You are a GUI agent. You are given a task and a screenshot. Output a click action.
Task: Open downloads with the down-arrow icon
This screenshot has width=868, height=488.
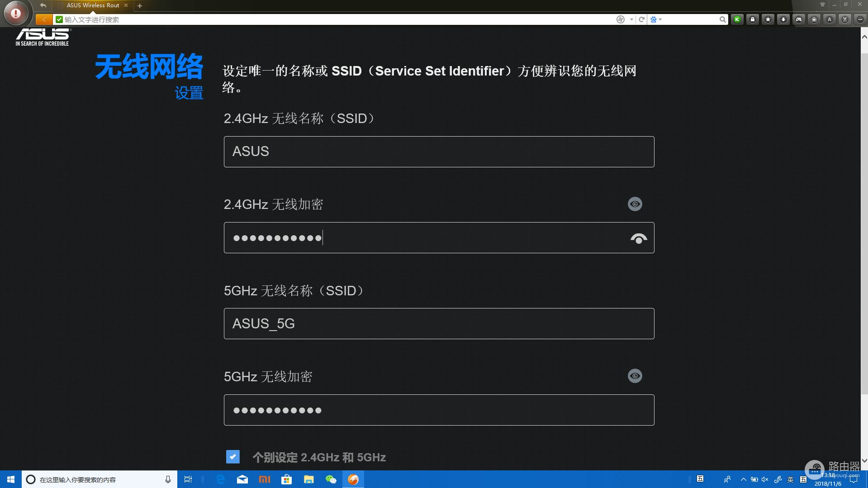click(x=783, y=19)
